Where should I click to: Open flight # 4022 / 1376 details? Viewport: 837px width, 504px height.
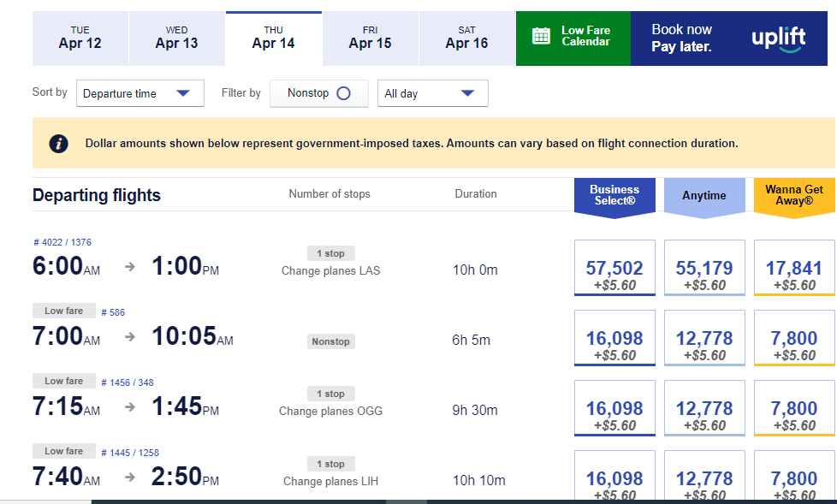(62, 242)
